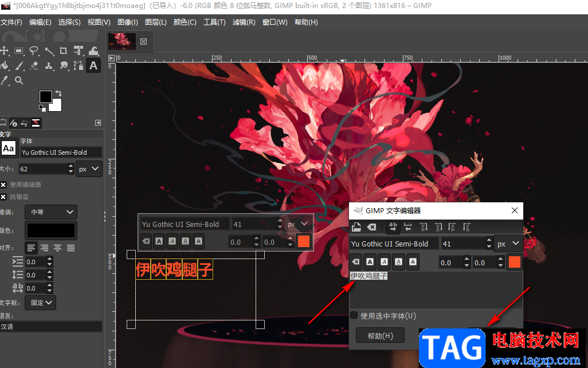Viewport: 588px width, 368px height.
Task: Open the size unit px dropdown in tool options
Action: [88, 169]
